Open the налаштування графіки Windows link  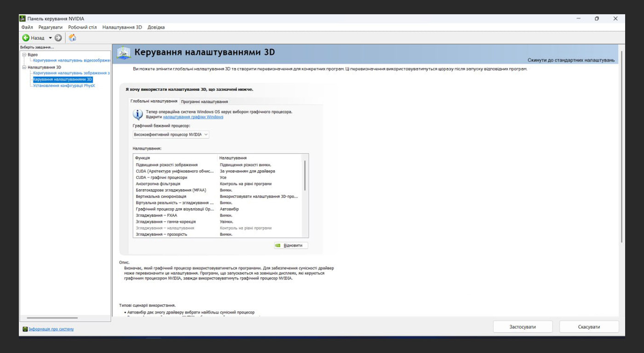[193, 117]
